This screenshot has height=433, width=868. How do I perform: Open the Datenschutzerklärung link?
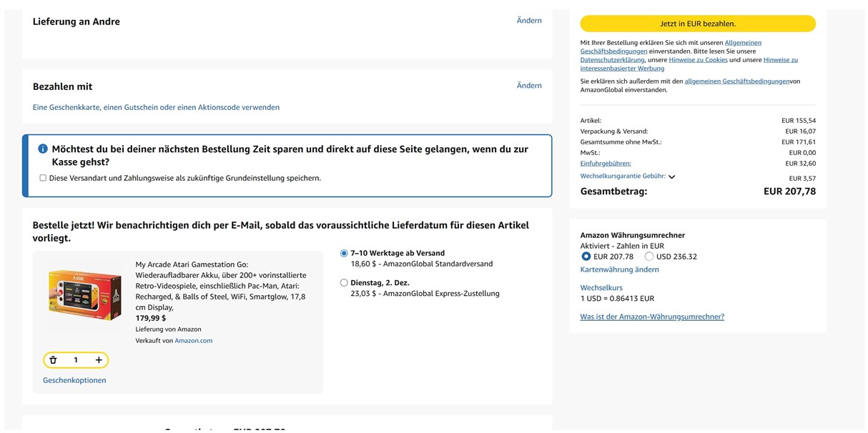point(613,60)
